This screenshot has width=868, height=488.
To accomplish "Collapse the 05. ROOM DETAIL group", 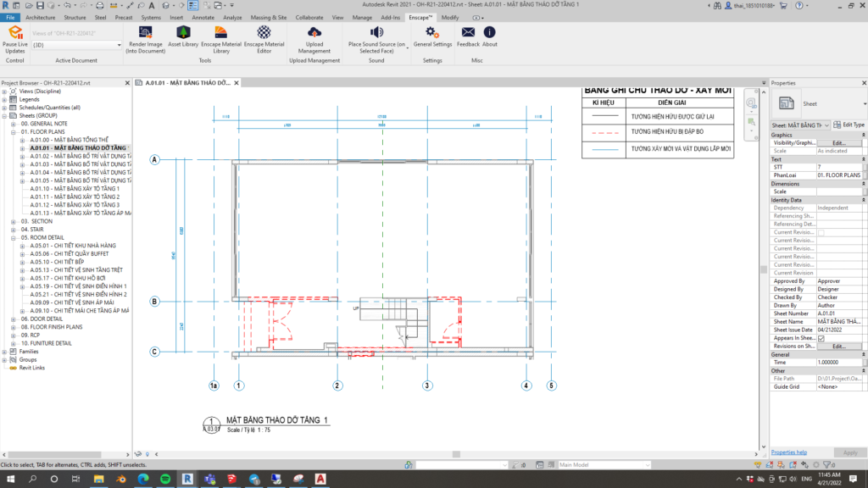I will [14, 237].
